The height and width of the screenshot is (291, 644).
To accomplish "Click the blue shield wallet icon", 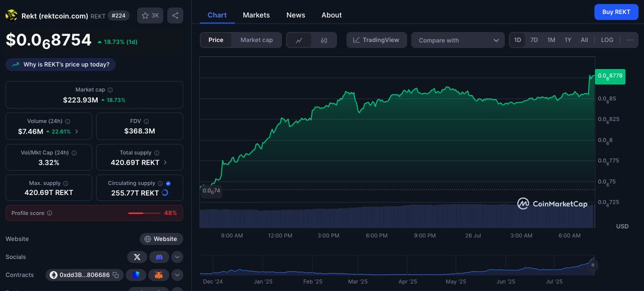I will point(137,275).
